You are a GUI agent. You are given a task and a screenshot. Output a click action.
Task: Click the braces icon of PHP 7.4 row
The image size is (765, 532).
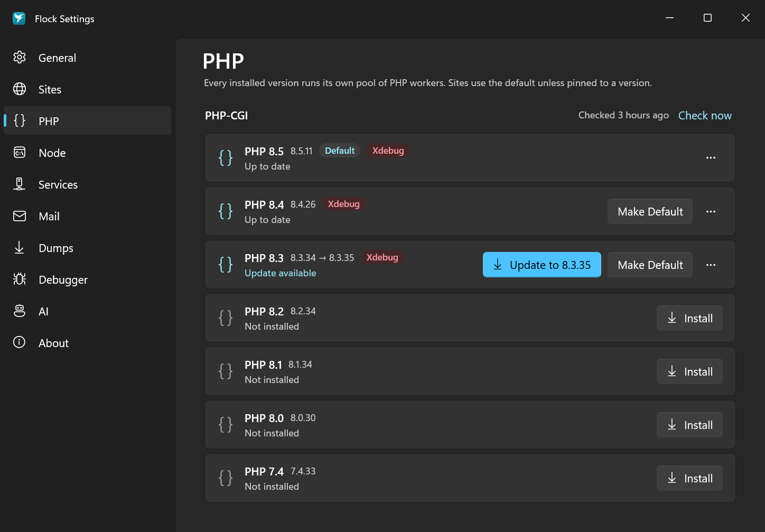pos(226,478)
